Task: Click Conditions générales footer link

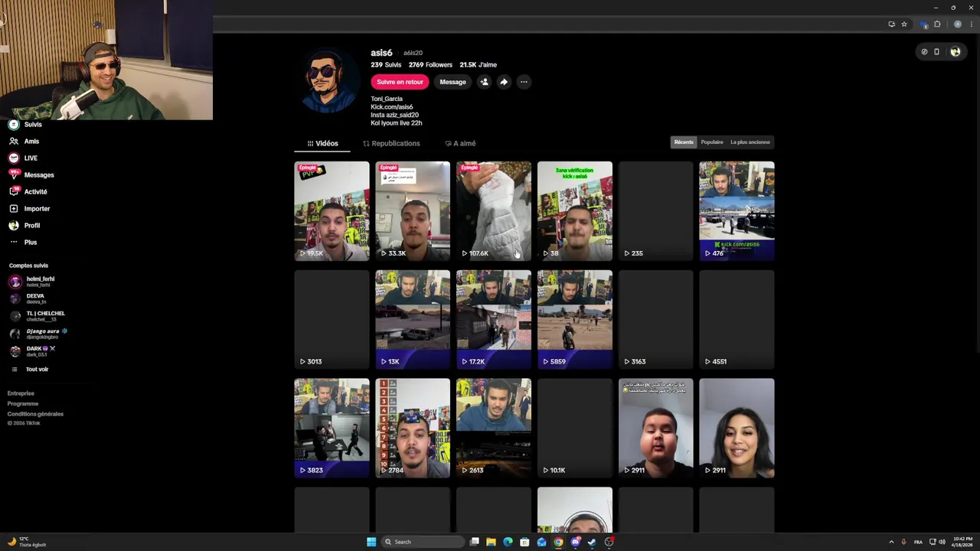Action: (35, 414)
